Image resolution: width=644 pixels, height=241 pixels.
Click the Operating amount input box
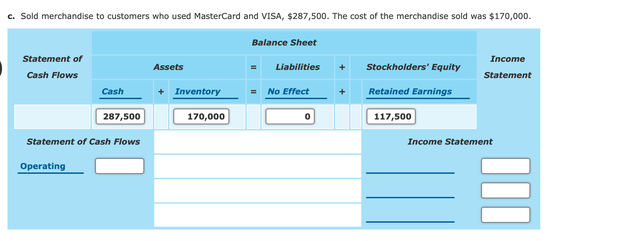click(119, 166)
